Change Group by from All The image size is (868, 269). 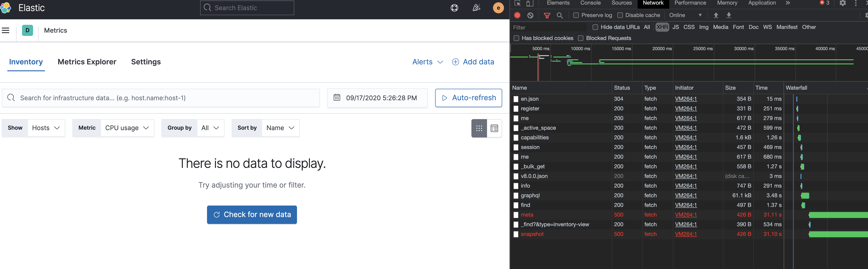[211, 128]
